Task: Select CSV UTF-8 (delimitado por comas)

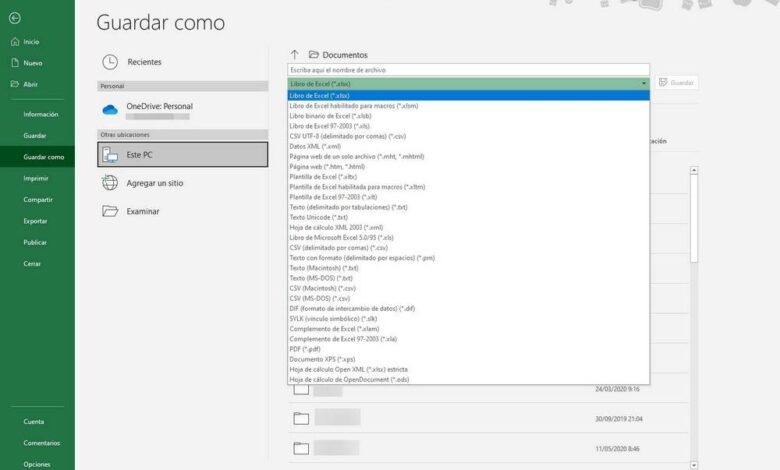Action: click(469, 136)
